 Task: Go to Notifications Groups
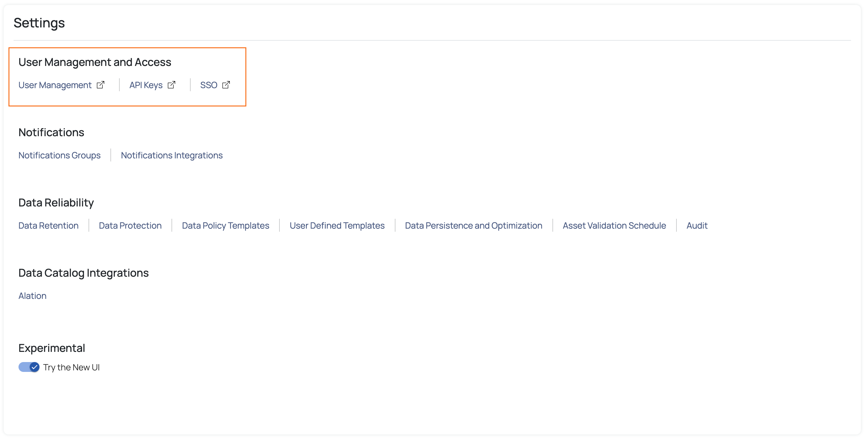pyautogui.click(x=59, y=155)
